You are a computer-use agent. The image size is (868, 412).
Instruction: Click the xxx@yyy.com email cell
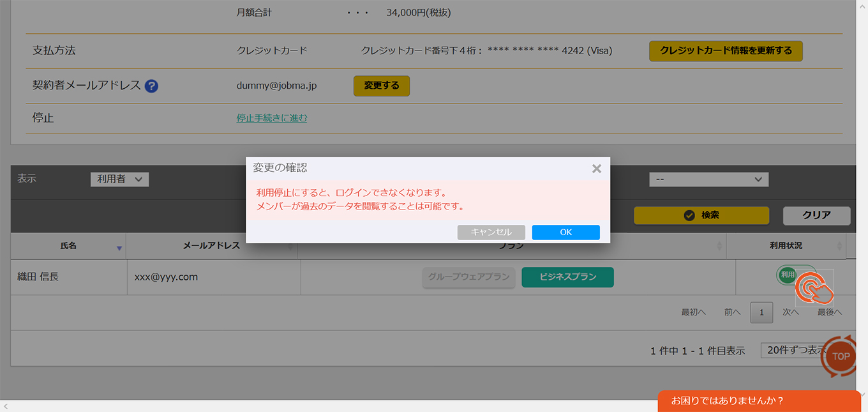pos(213,277)
